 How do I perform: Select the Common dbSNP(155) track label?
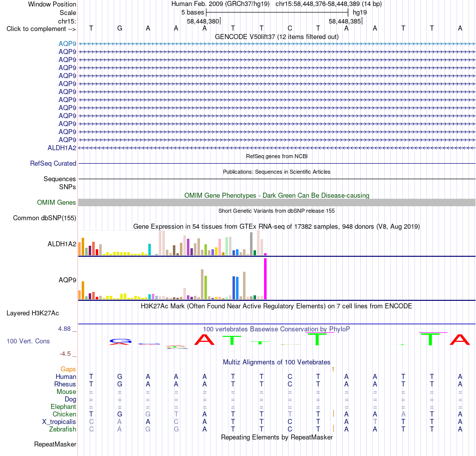[45, 218]
